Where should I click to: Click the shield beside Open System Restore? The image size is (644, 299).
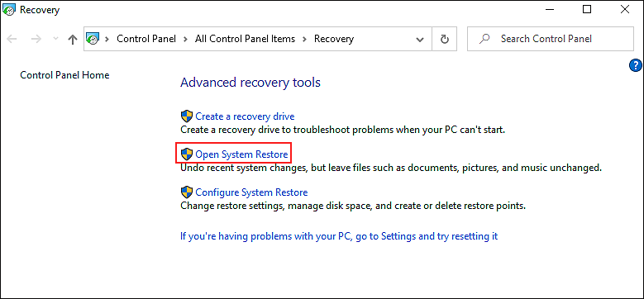click(187, 154)
